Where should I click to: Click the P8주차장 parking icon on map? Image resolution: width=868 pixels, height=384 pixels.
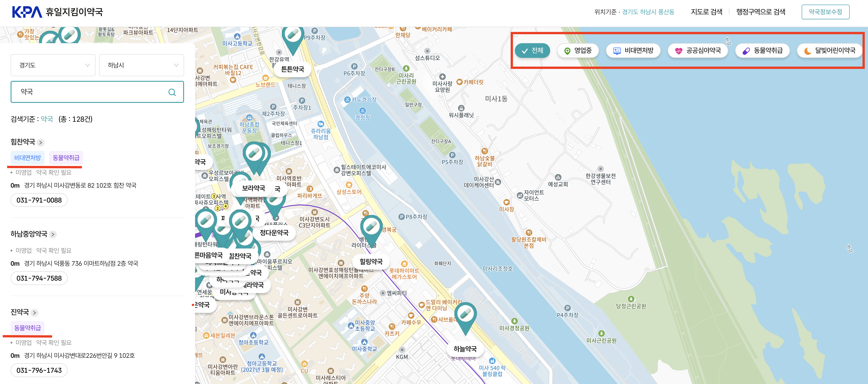point(401,217)
